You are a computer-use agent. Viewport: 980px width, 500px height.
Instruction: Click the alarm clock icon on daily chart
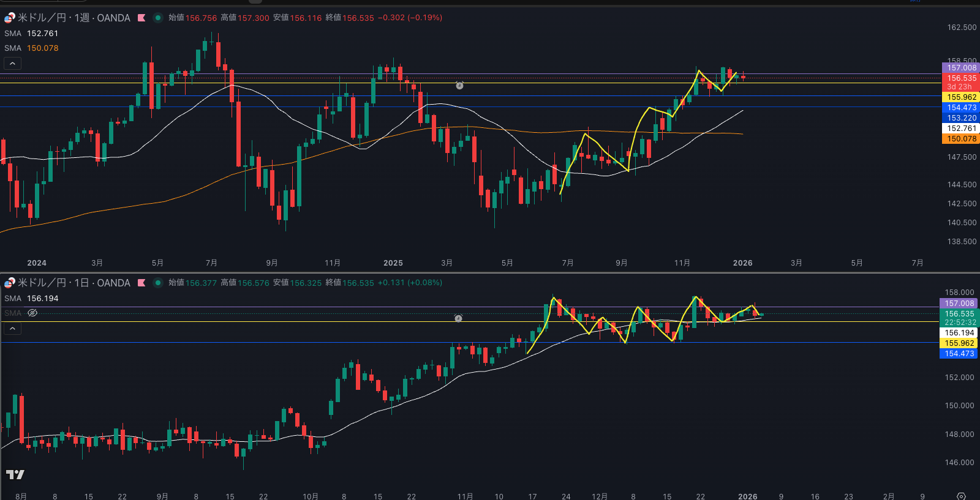(458, 318)
